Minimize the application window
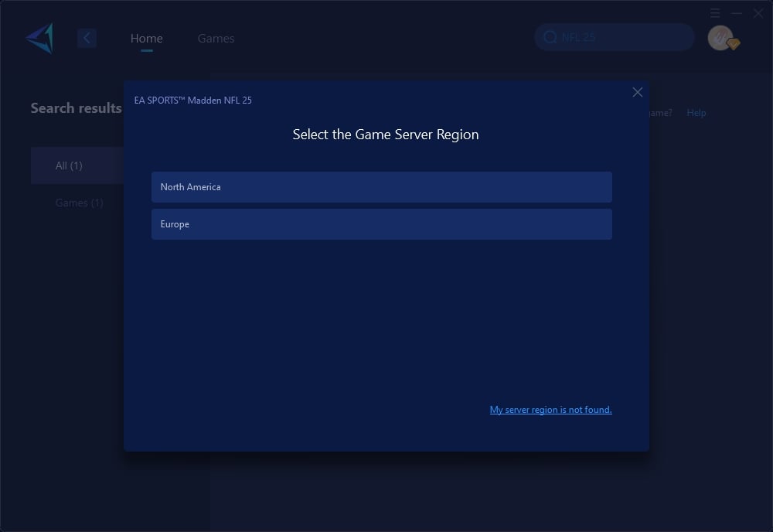 (737, 13)
